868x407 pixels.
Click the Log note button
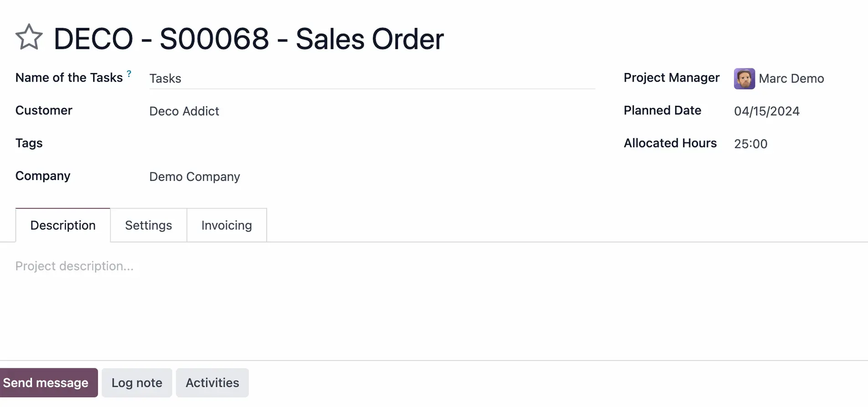137,383
